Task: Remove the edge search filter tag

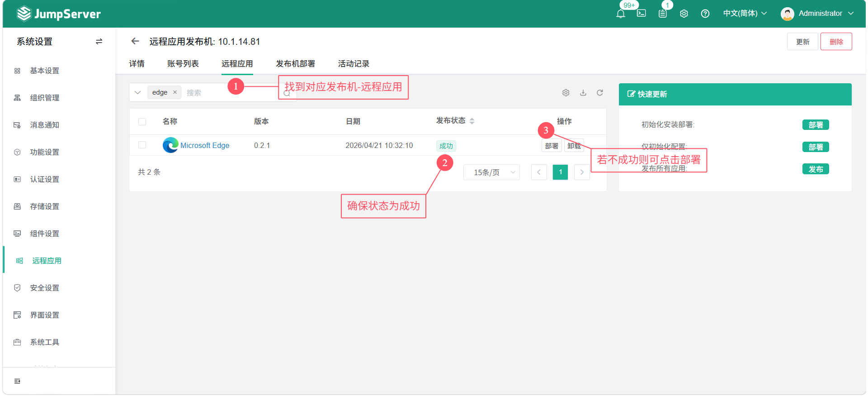Action: 175,92
